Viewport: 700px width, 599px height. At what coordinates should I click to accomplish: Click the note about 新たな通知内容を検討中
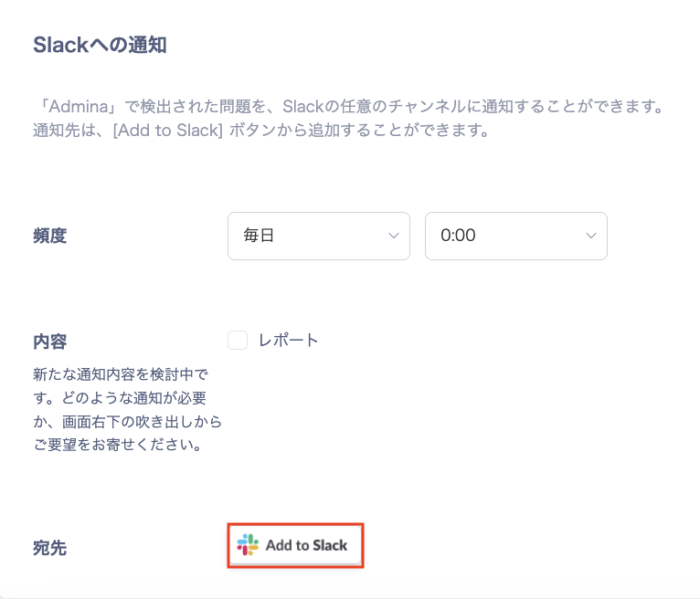pos(120,374)
